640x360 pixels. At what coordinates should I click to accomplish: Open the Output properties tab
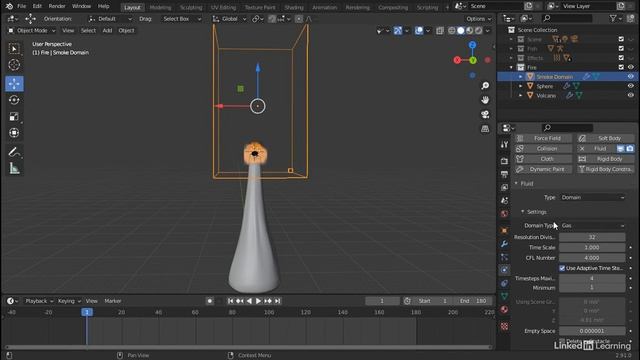click(504, 174)
